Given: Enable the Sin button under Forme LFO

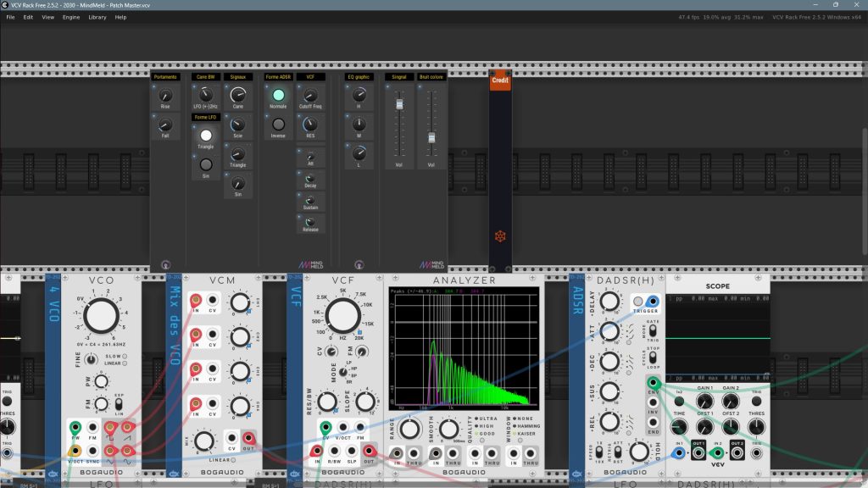Looking at the screenshot, I should tap(206, 164).
